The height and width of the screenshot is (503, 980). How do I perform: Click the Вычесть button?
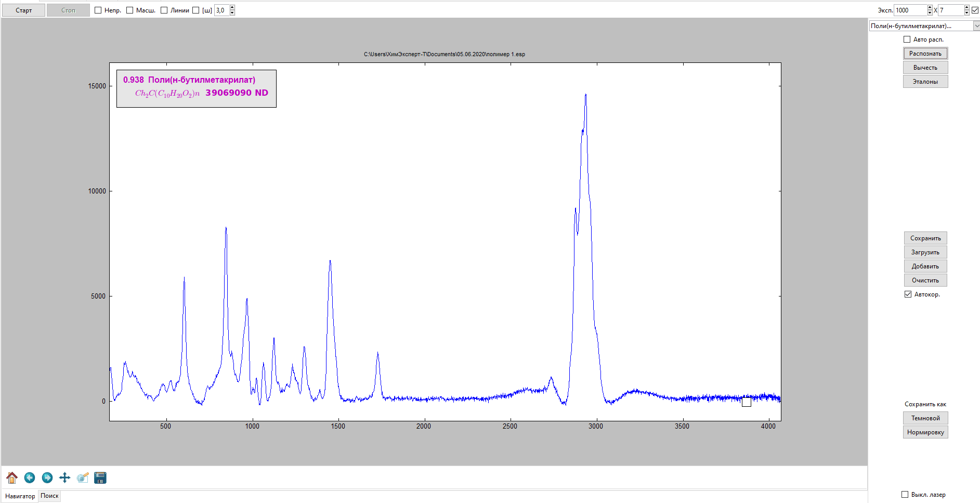[x=925, y=68]
